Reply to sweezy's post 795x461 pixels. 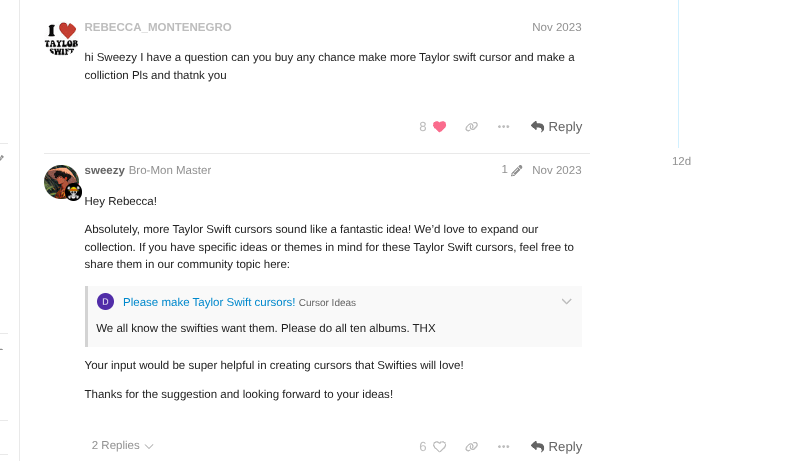[x=556, y=447]
